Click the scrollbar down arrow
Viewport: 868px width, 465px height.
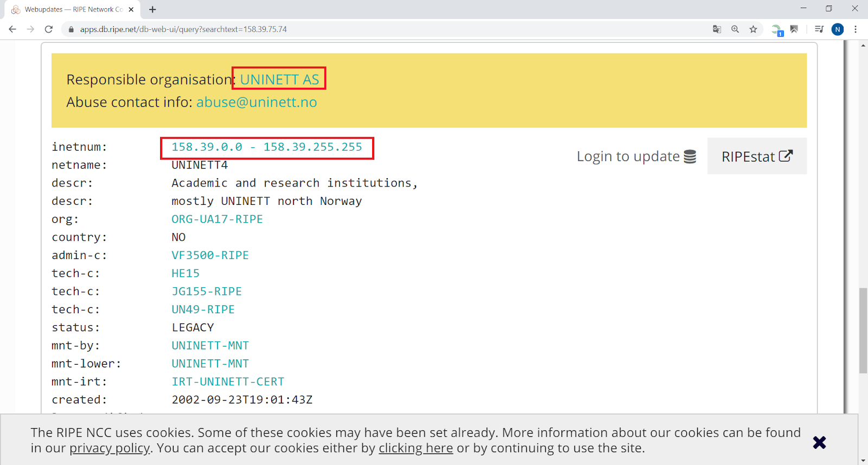pyautogui.click(x=863, y=460)
